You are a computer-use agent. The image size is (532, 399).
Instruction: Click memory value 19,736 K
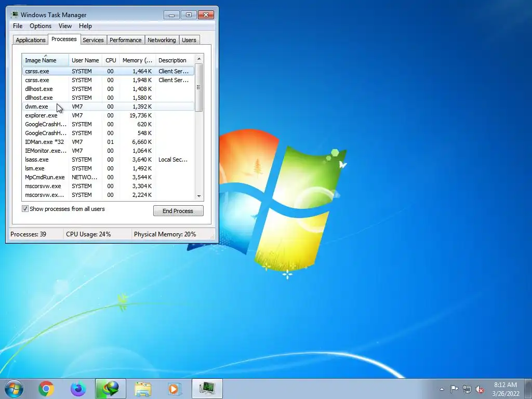140,115
